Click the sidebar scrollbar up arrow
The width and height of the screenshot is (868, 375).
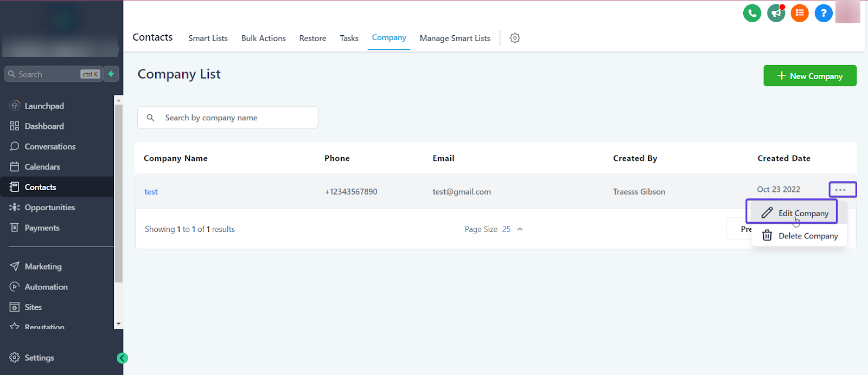pyautogui.click(x=118, y=100)
